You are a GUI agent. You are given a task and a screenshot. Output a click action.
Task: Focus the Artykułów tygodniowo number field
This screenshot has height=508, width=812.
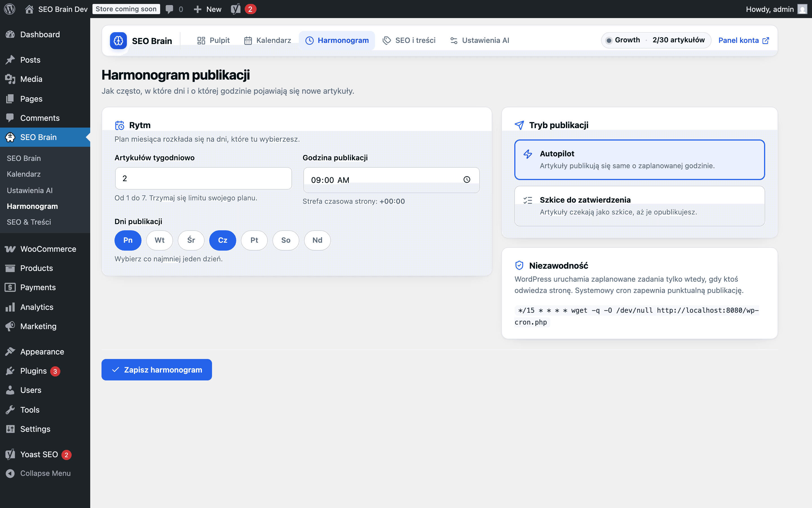(x=203, y=178)
